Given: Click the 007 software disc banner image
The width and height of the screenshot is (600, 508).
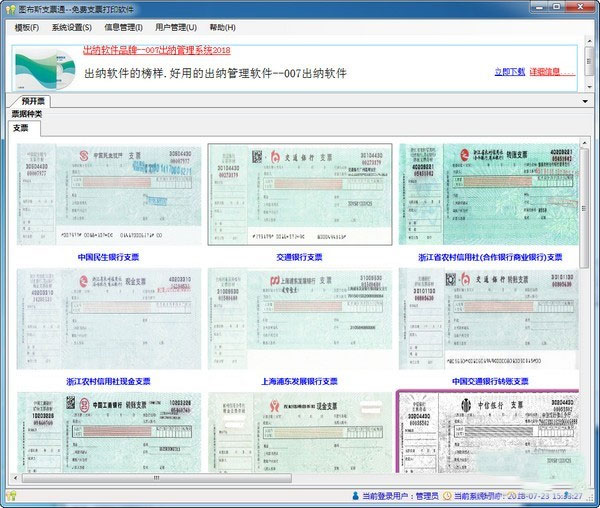Looking at the screenshot, I should [x=46, y=69].
